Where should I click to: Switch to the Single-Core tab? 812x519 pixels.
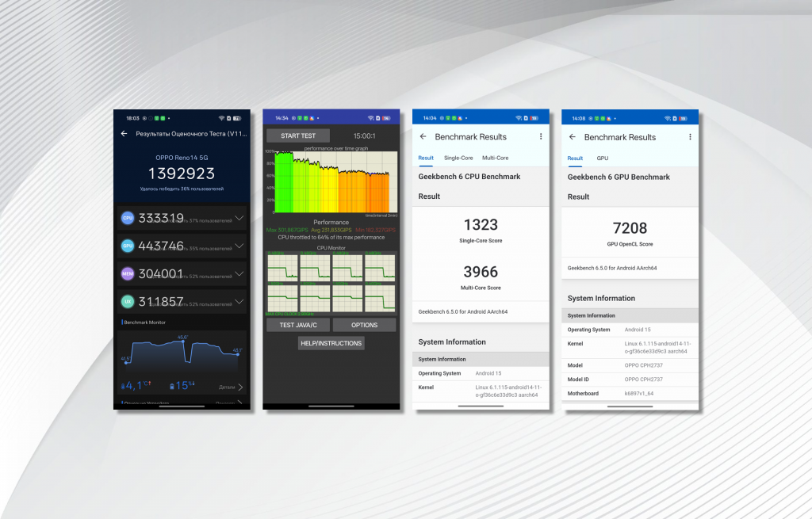point(458,158)
